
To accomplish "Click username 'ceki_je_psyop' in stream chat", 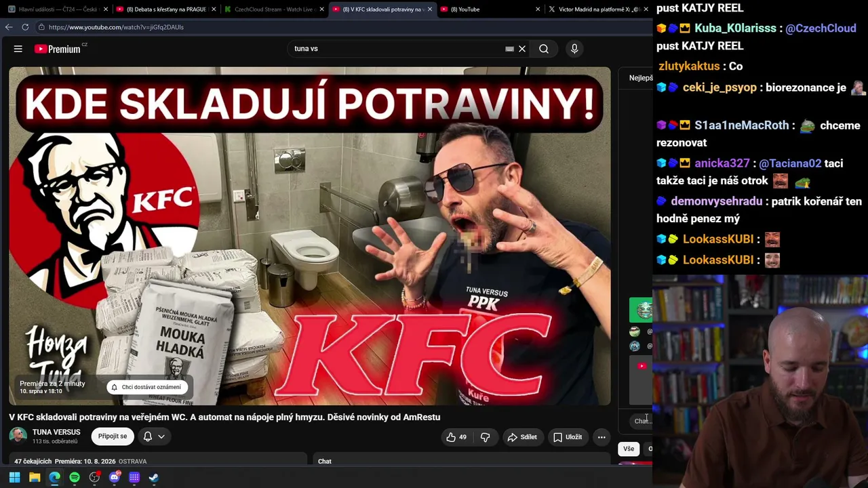I will [719, 87].
